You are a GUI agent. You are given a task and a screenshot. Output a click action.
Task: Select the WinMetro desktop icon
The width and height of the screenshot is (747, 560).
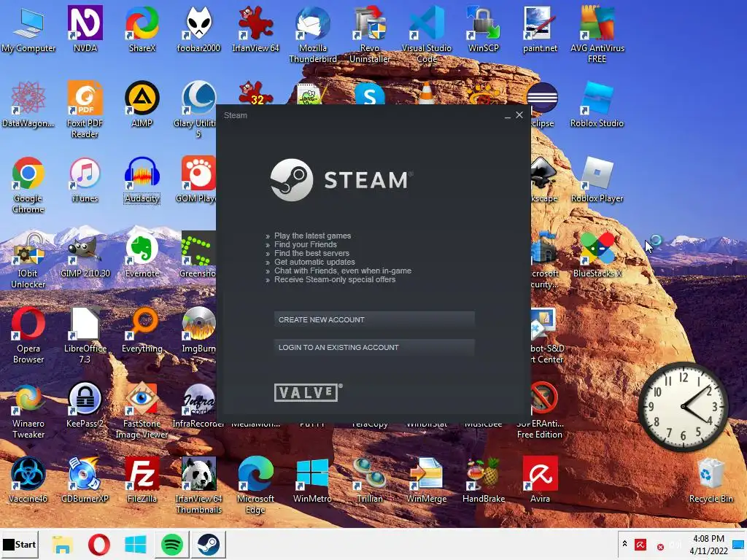(x=312, y=481)
